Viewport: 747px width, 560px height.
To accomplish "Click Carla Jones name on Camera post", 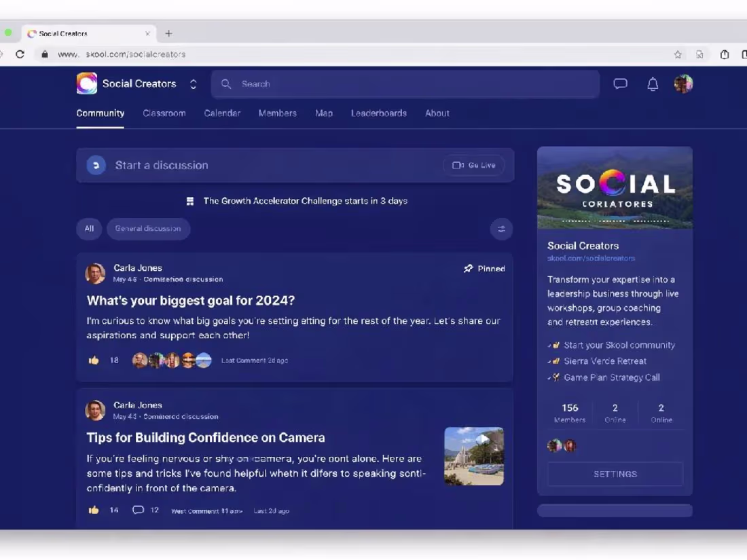I will pyautogui.click(x=138, y=405).
